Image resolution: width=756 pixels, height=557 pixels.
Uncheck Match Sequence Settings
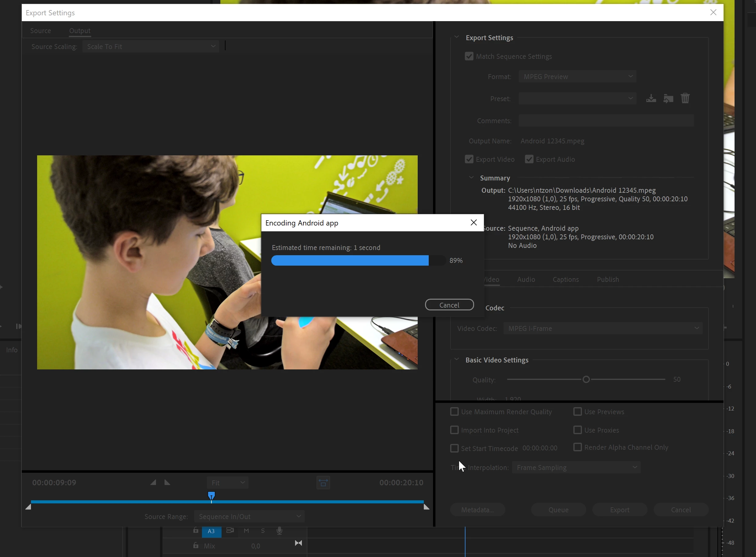469,56
